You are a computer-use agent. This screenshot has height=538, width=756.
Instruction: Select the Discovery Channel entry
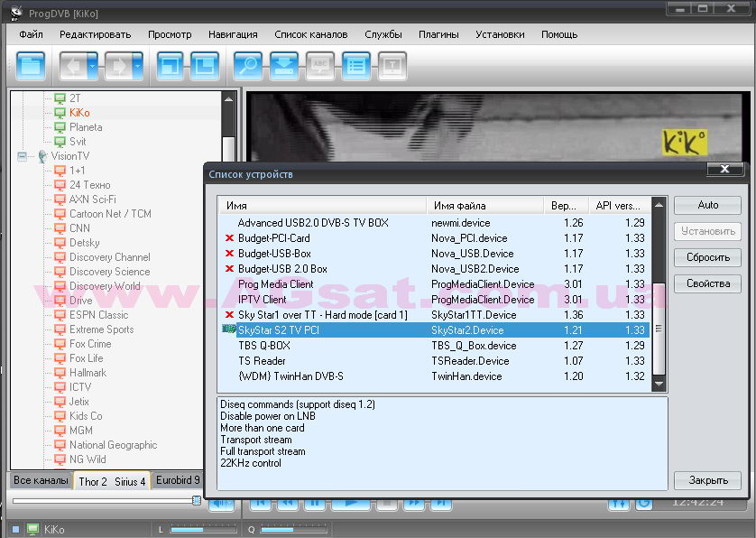(110, 257)
